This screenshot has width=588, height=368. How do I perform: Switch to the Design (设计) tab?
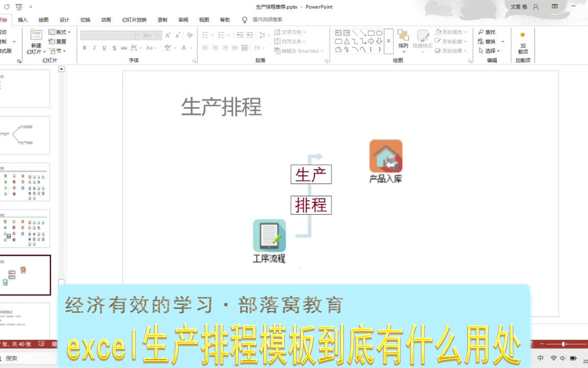(64, 20)
